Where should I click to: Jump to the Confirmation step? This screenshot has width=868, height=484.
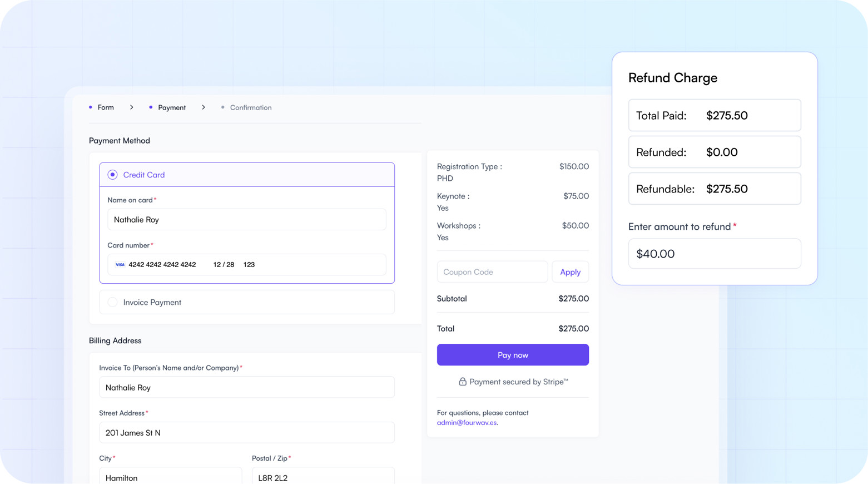[x=250, y=107]
